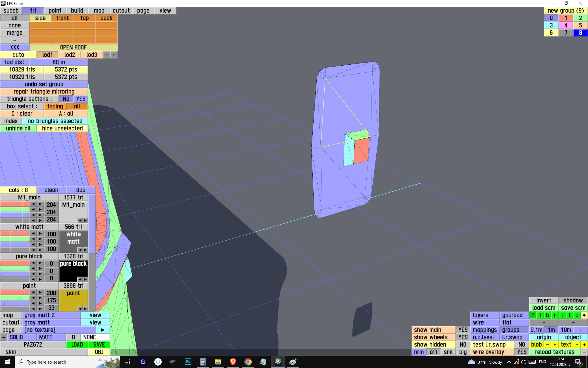Select group number 4 in group grid
The height and width of the screenshot is (368, 588).
coord(566,25)
